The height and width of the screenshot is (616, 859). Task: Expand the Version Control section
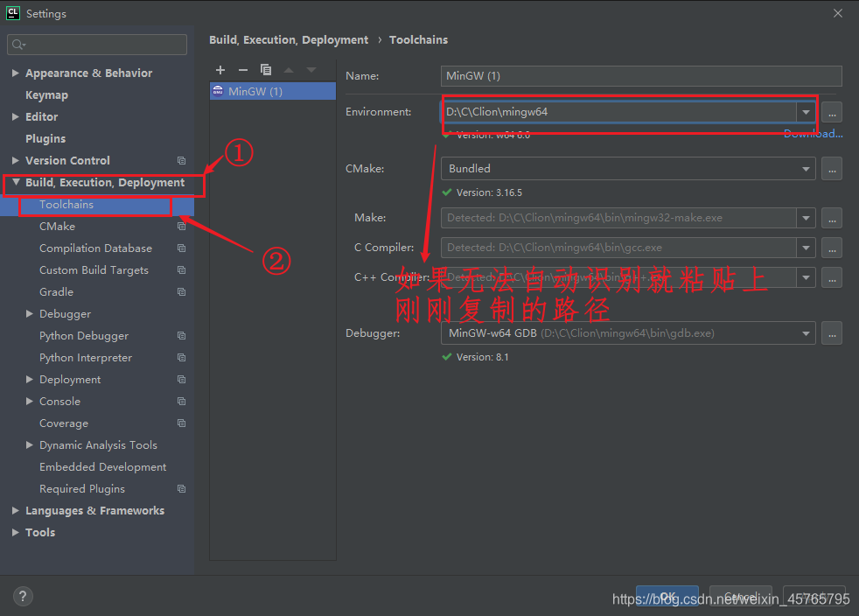[16, 161]
